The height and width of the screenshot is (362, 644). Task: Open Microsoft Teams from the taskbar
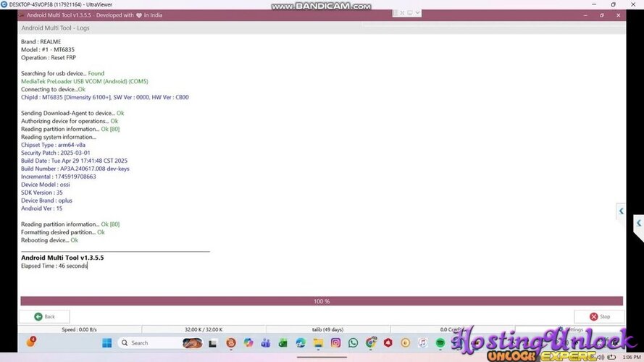[266, 342]
